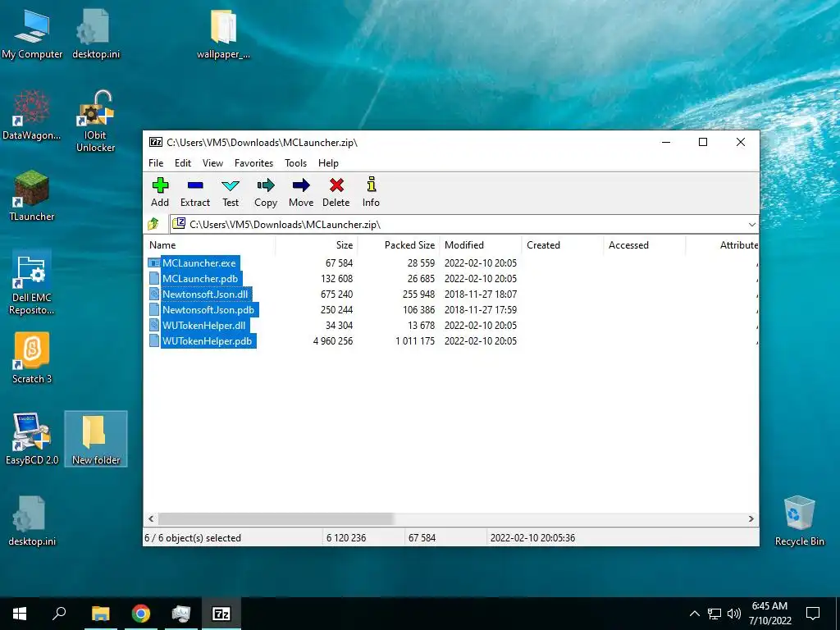Open the notification center icon
The height and width of the screenshot is (630, 840).
click(x=813, y=614)
